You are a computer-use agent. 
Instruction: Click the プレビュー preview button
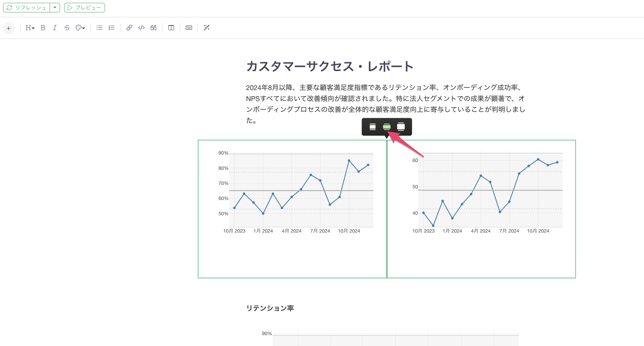84,7
